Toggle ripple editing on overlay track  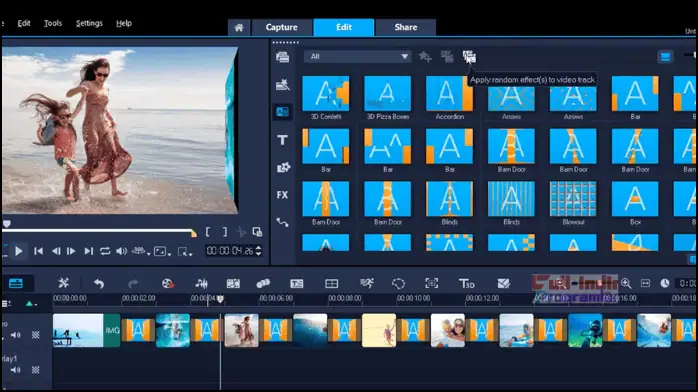point(36,370)
